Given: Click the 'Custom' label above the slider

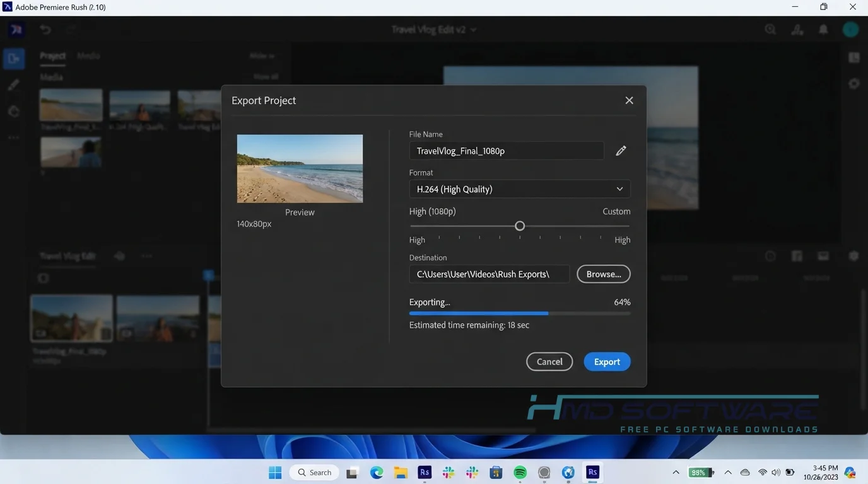Looking at the screenshot, I should pos(616,211).
